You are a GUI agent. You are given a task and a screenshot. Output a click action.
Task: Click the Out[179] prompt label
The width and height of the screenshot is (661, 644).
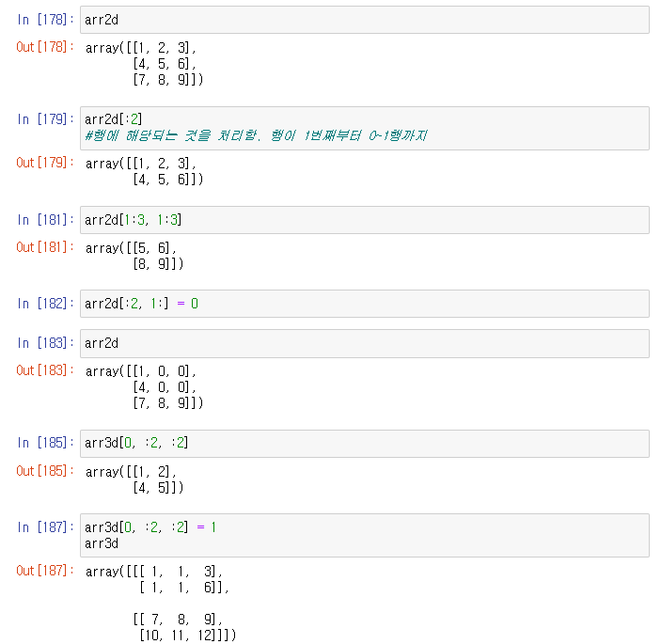(x=45, y=163)
